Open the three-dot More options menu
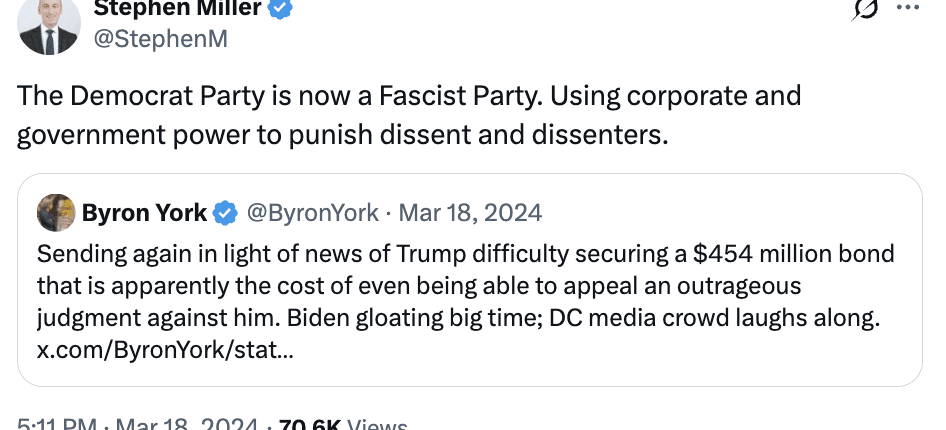 coord(906,10)
